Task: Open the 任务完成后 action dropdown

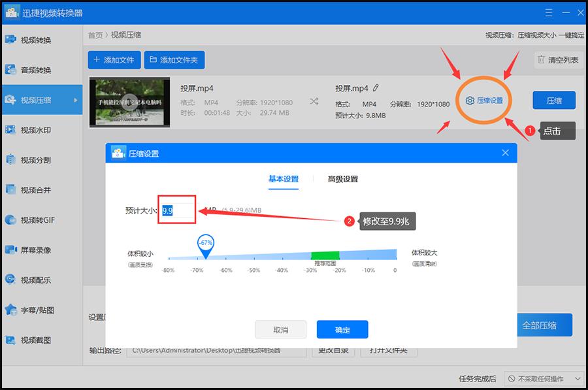Action: 546,378
